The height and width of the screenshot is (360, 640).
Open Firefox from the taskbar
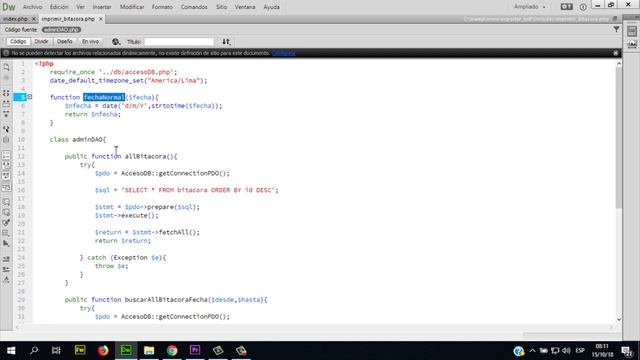tap(103, 351)
